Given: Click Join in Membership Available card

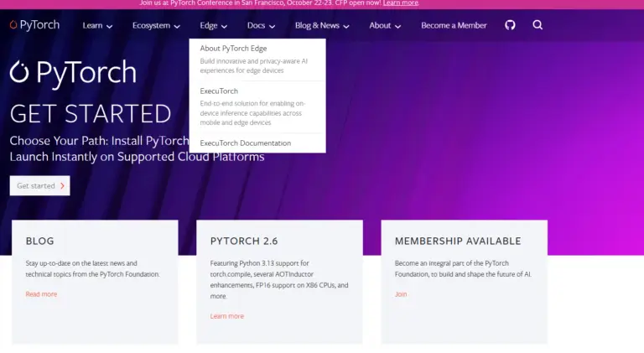Looking at the screenshot, I should 401,294.
